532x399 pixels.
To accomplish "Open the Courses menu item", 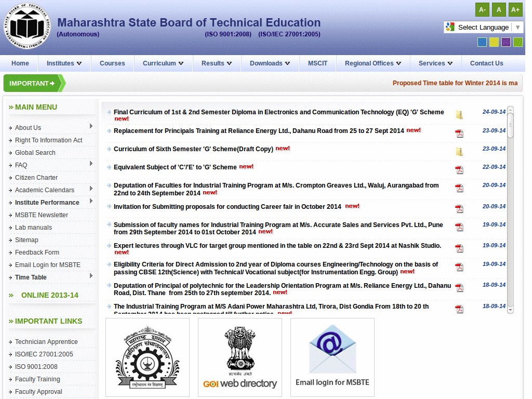I will 112,63.
